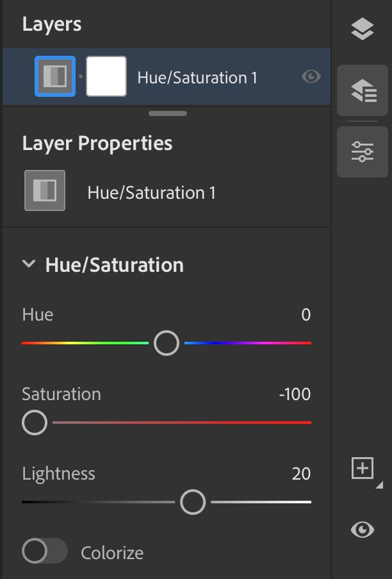Collapse the Hue/Saturation section chevron
The height and width of the screenshot is (579, 392).
pyautogui.click(x=29, y=264)
